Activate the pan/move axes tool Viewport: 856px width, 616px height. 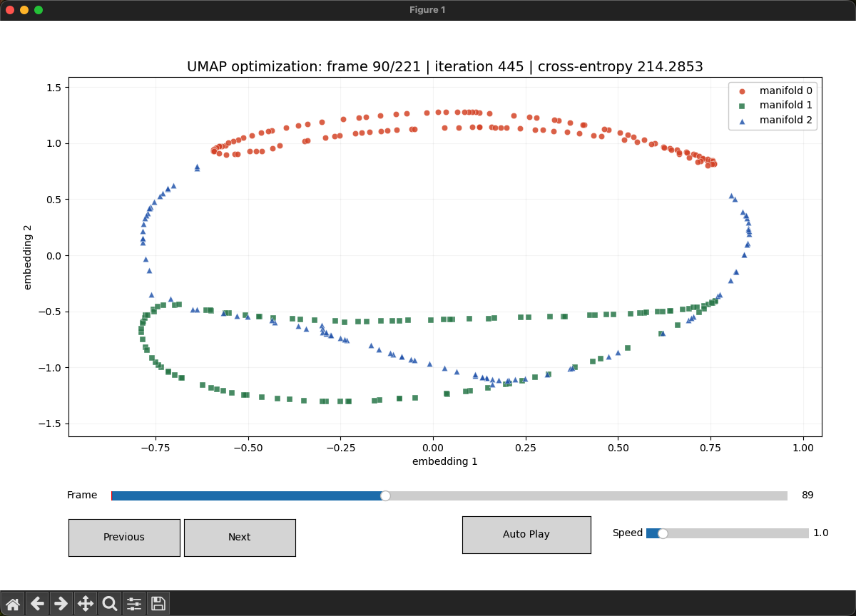[86, 603]
